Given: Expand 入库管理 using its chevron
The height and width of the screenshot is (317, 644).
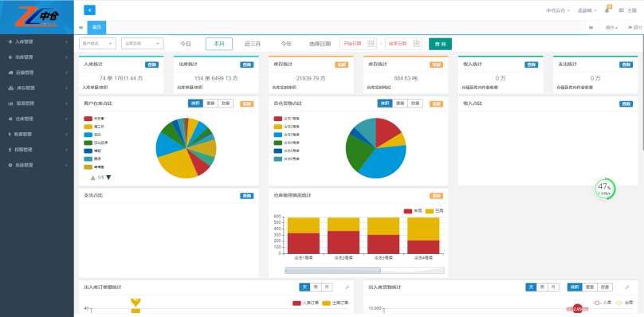Looking at the screenshot, I should [x=66, y=41].
